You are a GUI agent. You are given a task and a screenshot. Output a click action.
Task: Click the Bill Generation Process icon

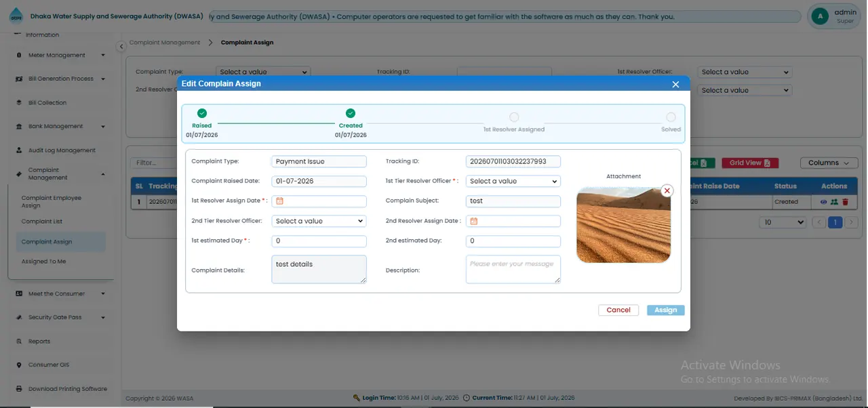[19, 79]
